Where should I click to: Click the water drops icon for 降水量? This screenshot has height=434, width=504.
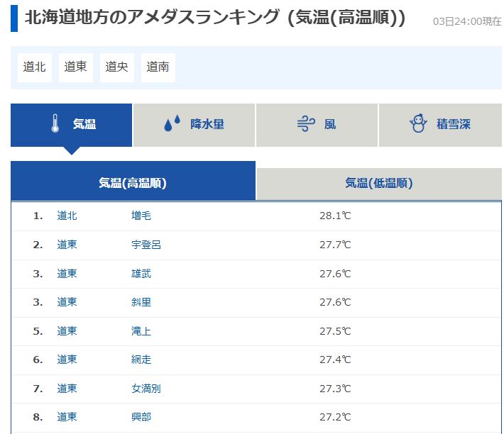click(172, 124)
